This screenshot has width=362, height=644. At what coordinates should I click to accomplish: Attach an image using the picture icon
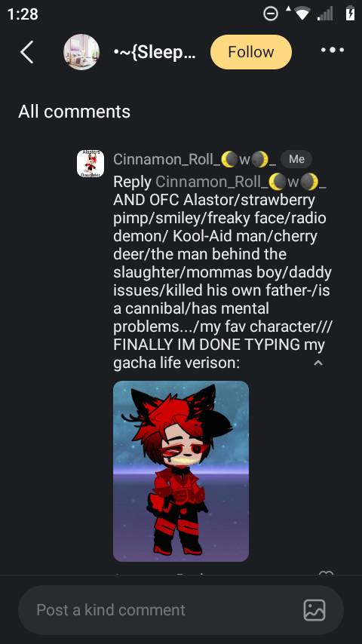pos(314,610)
